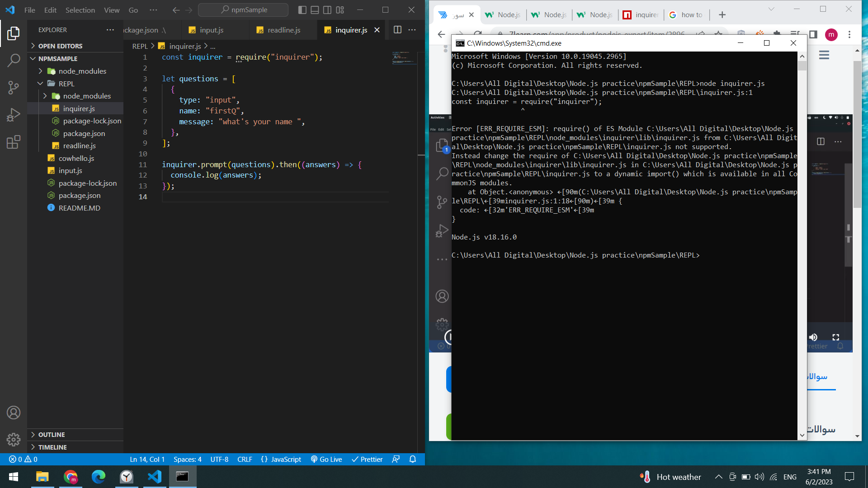Open Chrome three-dot menu
Screen dimensions: 868x488
pyautogui.click(x=849, y=35)
